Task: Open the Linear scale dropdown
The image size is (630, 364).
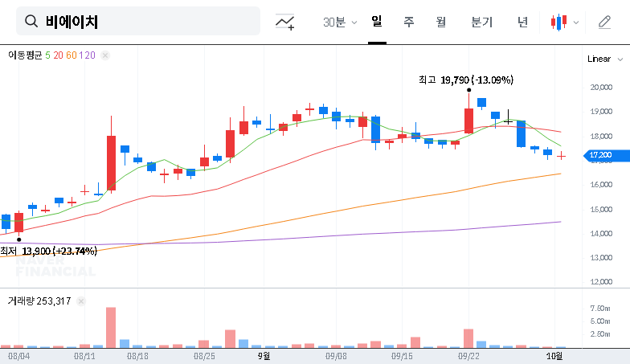Action: [x=603, y=59]
